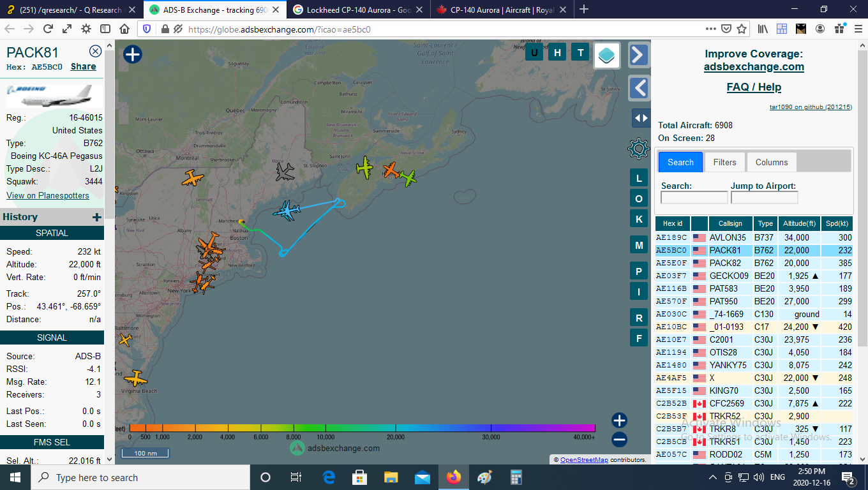Select the RODD02 table row

point(754,454)
